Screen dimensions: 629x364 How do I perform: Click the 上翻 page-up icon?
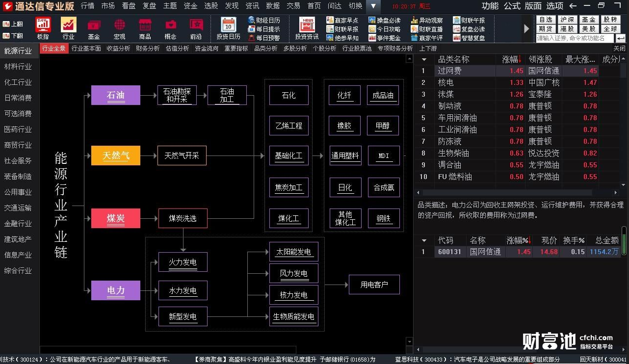tap(13, 24)
